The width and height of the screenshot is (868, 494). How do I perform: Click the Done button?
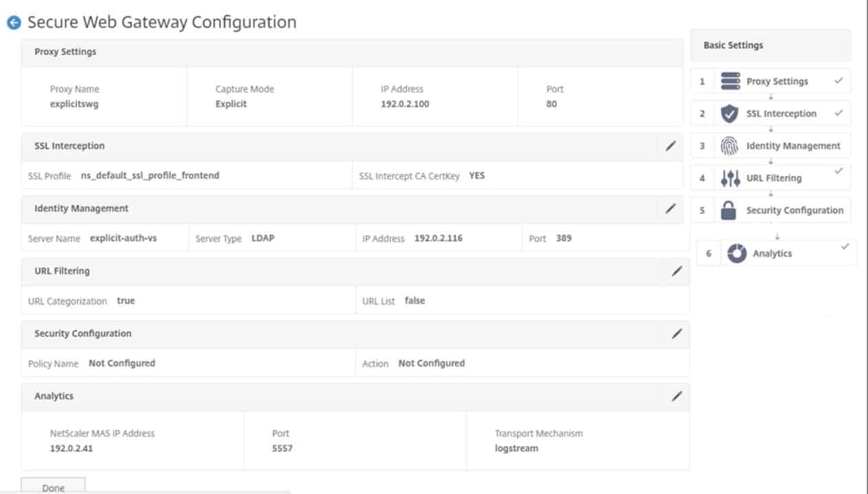(x=52, y=487)
